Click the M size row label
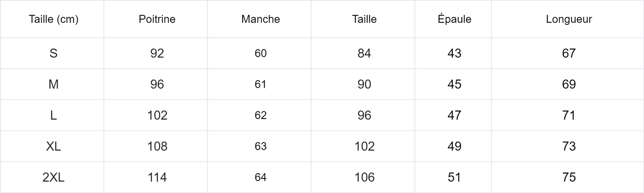Image resolution: width=644 pixels, height=193 pixels. tap(53, 84)
